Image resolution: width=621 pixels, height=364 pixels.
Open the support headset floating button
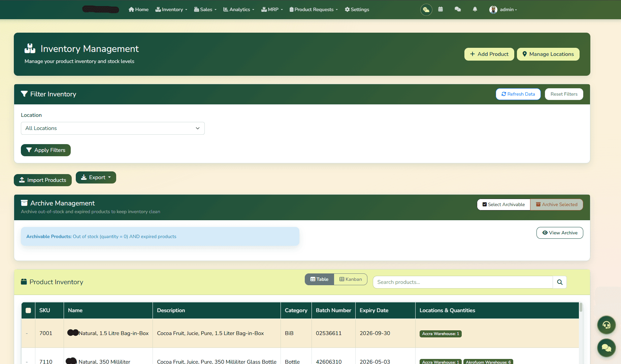pos(607,325)
